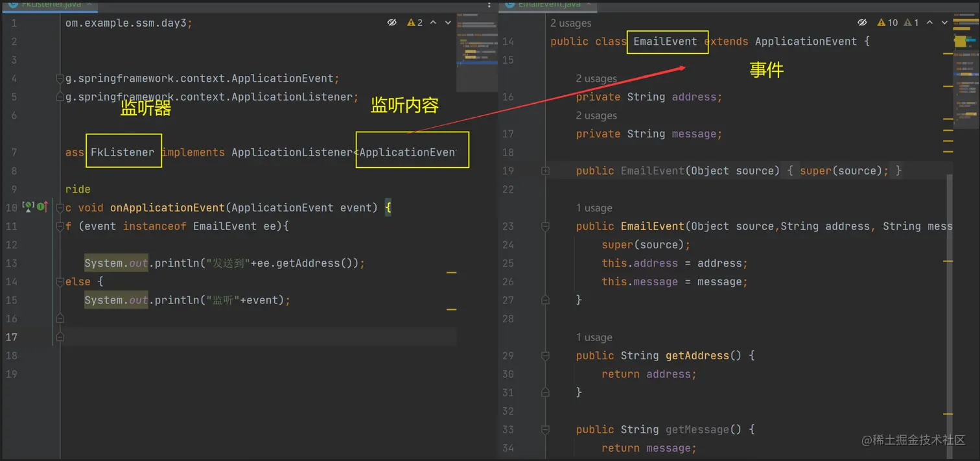Image resolution: width=980 pixels, height=461 pixels.
Task: Collapse getAddress method at line 29
Action: tap(545, 355)
